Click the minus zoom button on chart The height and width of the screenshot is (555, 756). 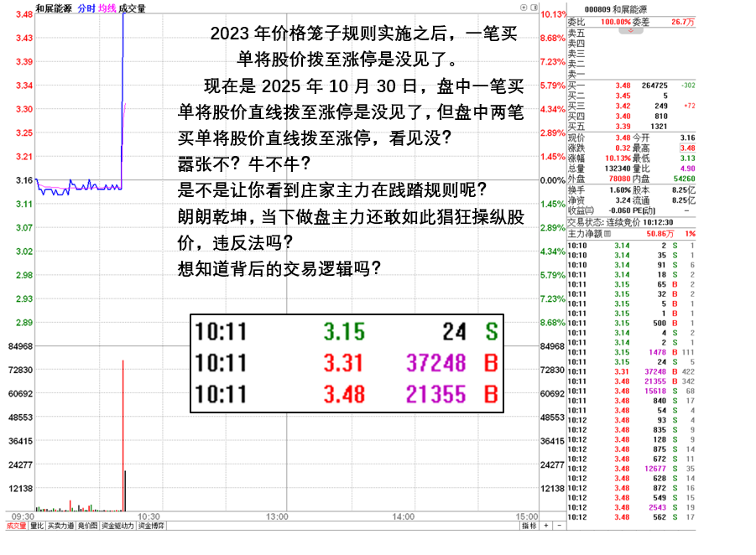click(x=559, y=526)
